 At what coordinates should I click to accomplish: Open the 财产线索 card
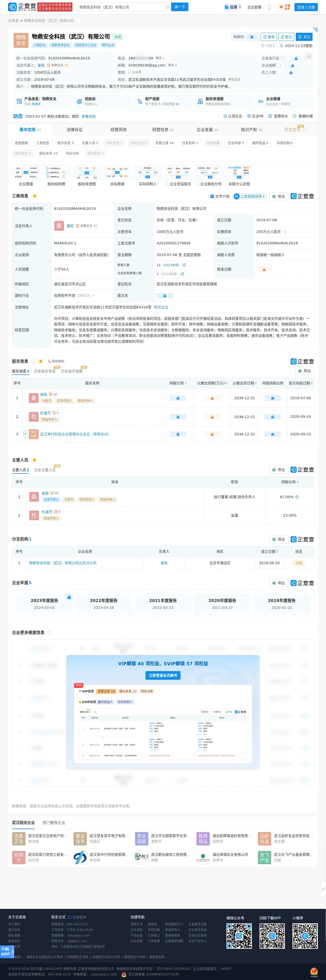[163, 101]
